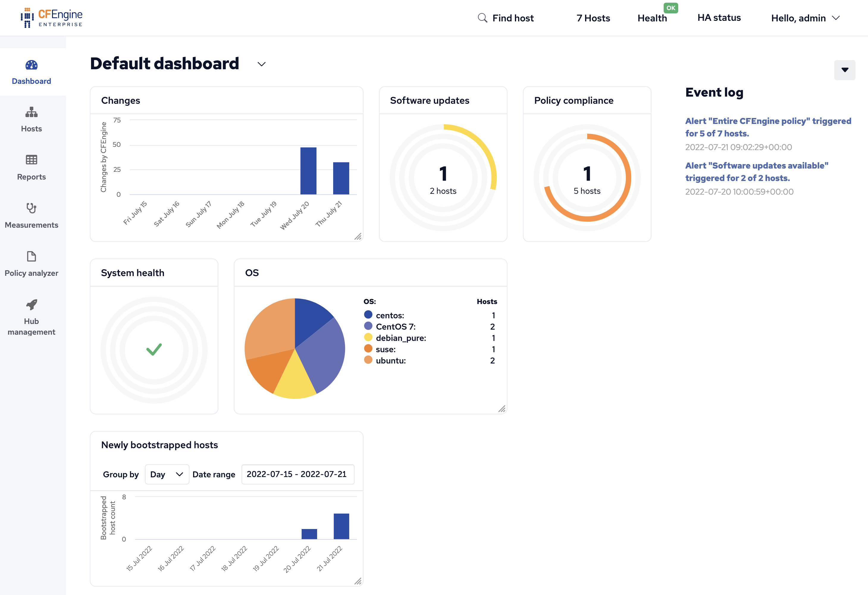
Task: Click Changes widget resize handle
Action: pyautogui.click(x=358, y=236)
